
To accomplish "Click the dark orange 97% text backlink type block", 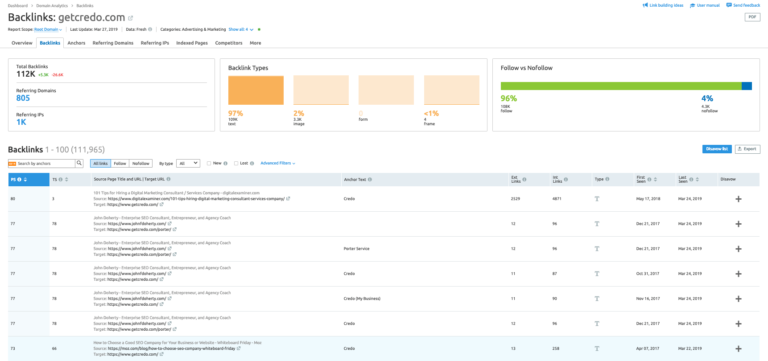I will click(256, 90).
